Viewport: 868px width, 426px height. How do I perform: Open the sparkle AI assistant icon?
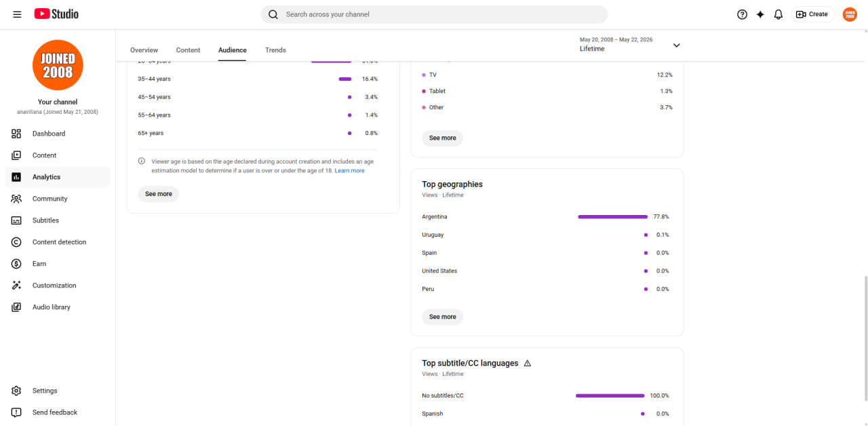(x=760, y=14)
